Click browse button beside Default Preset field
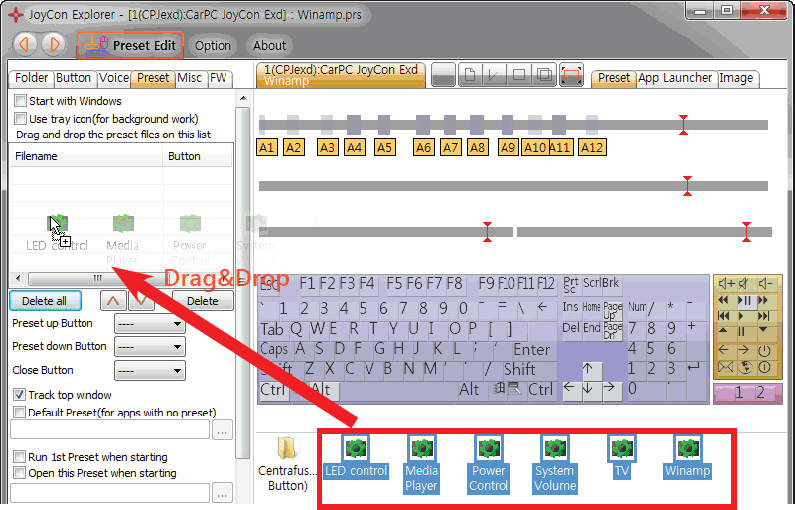 tap(222, 430)
